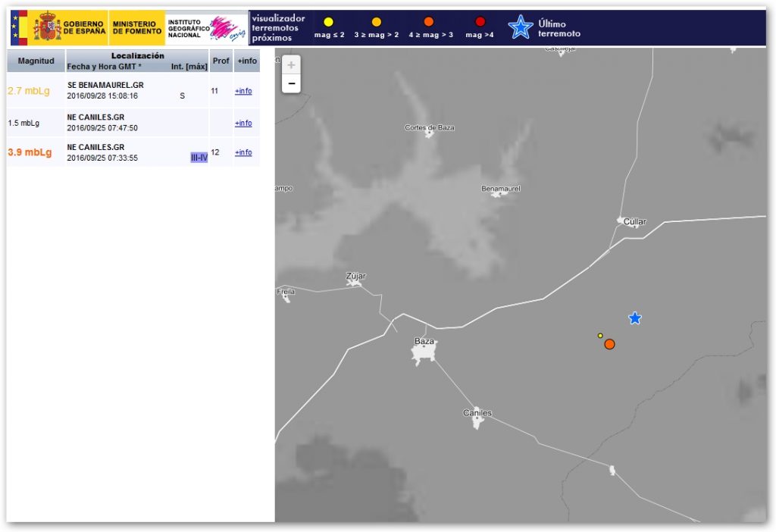Screen dimensions: 776x532
Task: Zoom out the map with minus button
Action: coord(291,83)
